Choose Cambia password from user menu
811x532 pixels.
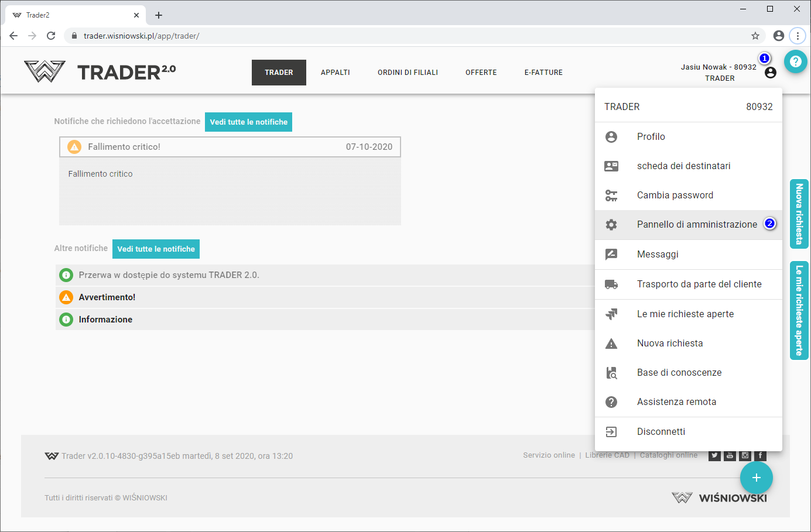click(x=675, y=195)
